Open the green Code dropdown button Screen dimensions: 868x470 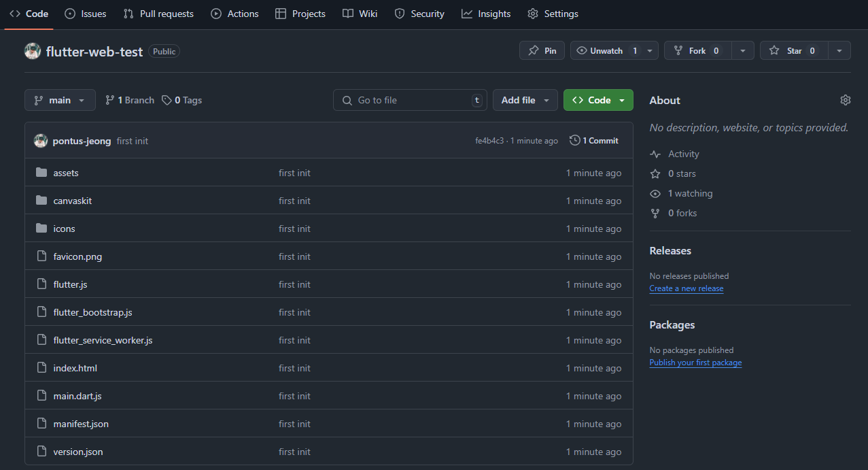(598, 100)
